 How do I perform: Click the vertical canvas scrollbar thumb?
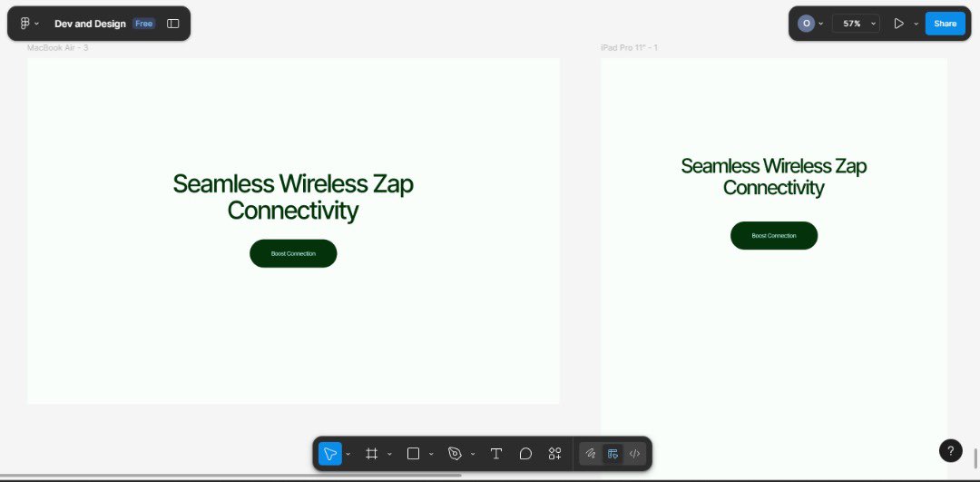click(x=975, y=457)
